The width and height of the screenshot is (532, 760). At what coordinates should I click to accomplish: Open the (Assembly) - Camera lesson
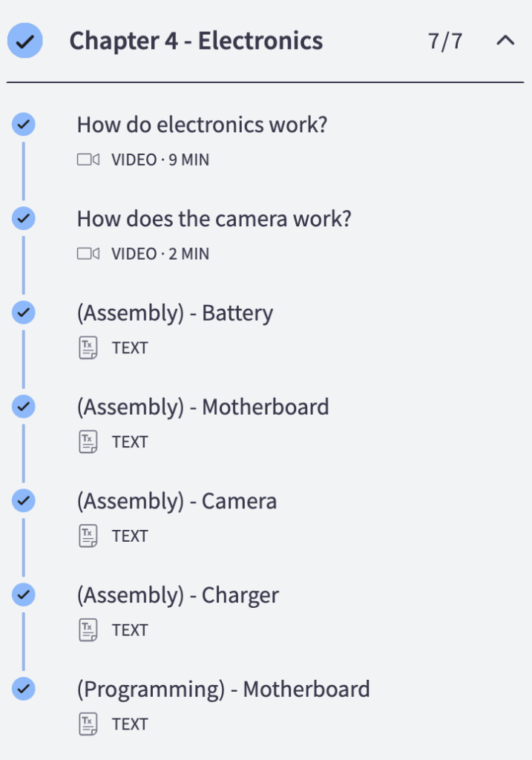coord(177,502)
